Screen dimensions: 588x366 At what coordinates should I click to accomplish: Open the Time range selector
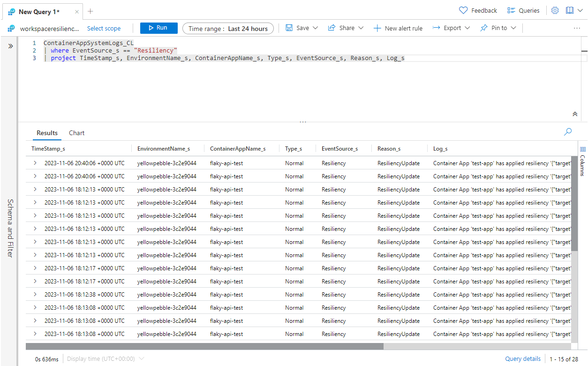228,28
